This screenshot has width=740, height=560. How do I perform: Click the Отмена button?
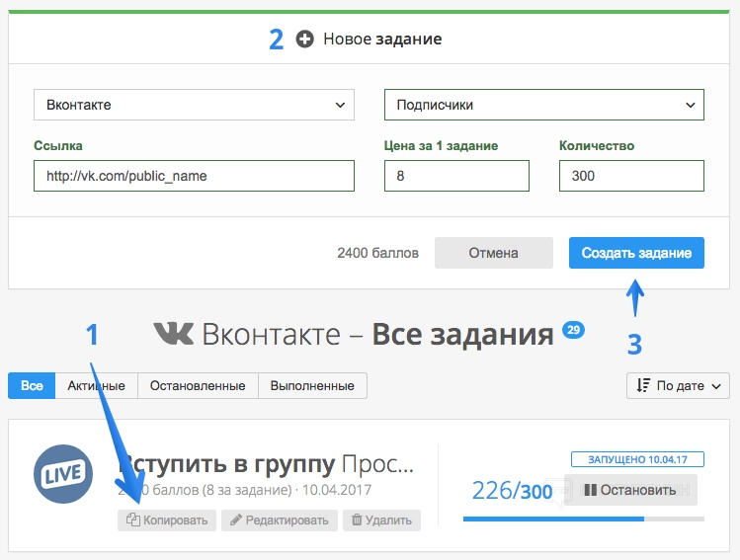(x=494, y=253)
